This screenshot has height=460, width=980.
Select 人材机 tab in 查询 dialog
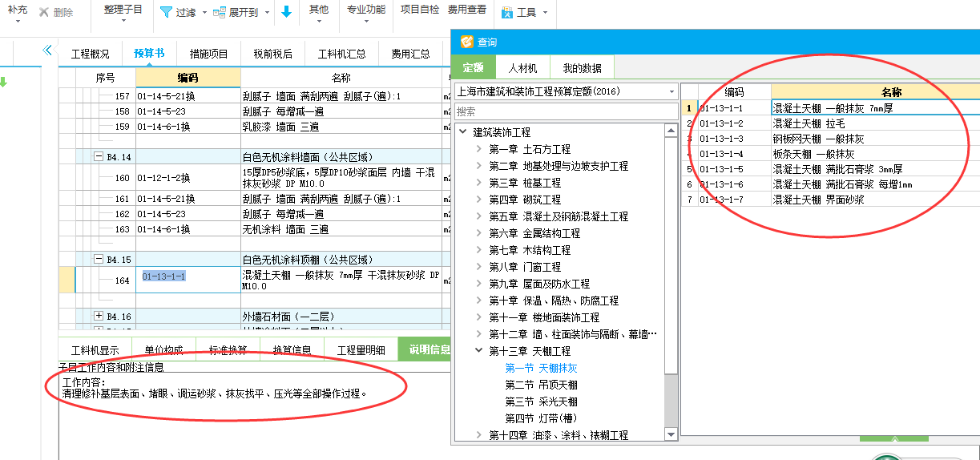[x=523, y=68]
